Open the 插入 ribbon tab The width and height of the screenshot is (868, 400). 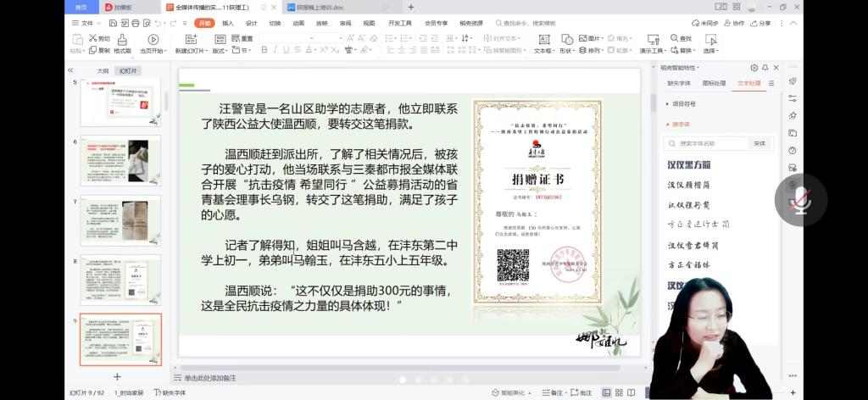point(228,23)
